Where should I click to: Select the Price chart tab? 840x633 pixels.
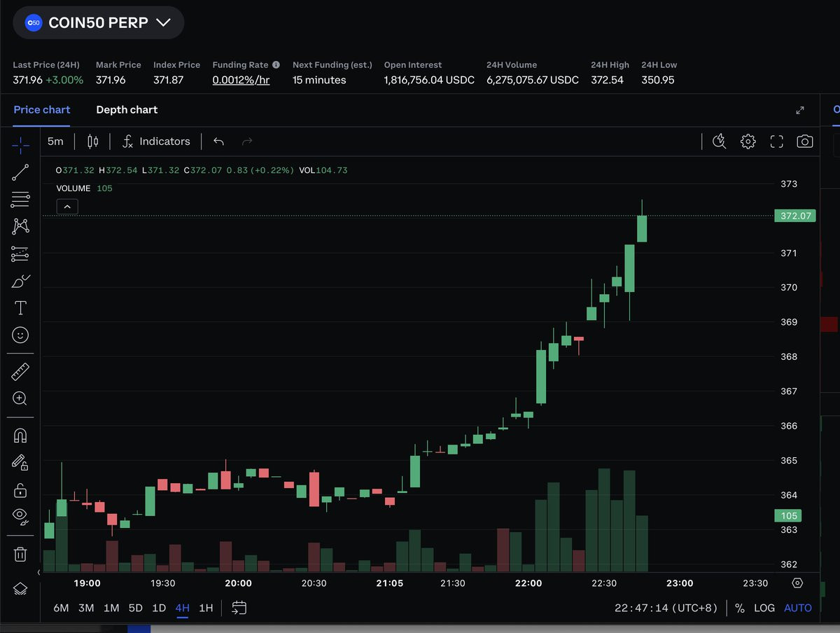pos(42,109)
